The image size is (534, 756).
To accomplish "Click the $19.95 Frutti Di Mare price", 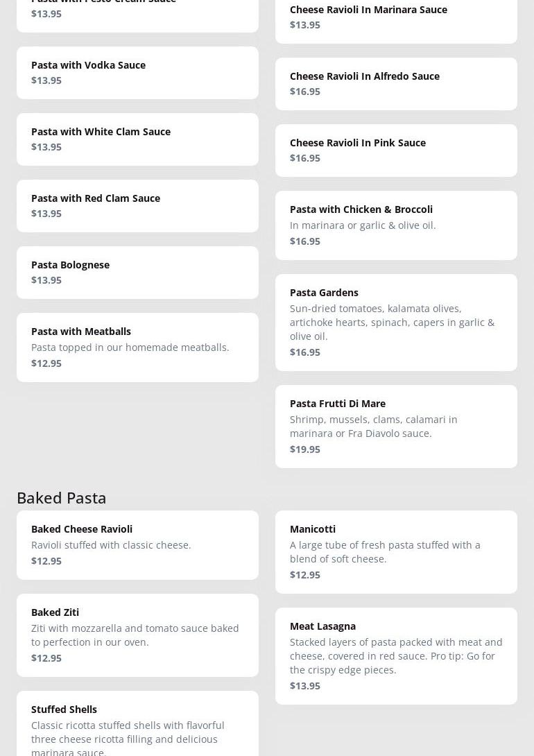I will 305,449.
